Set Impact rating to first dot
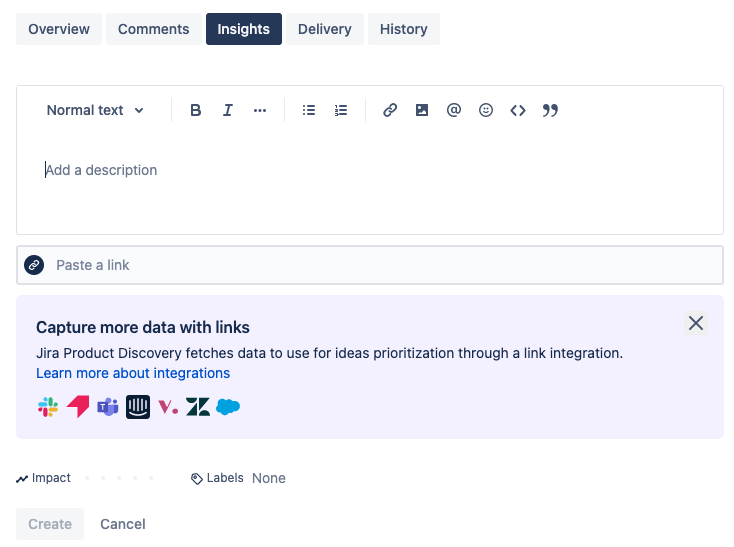 (x=87, y=478)
